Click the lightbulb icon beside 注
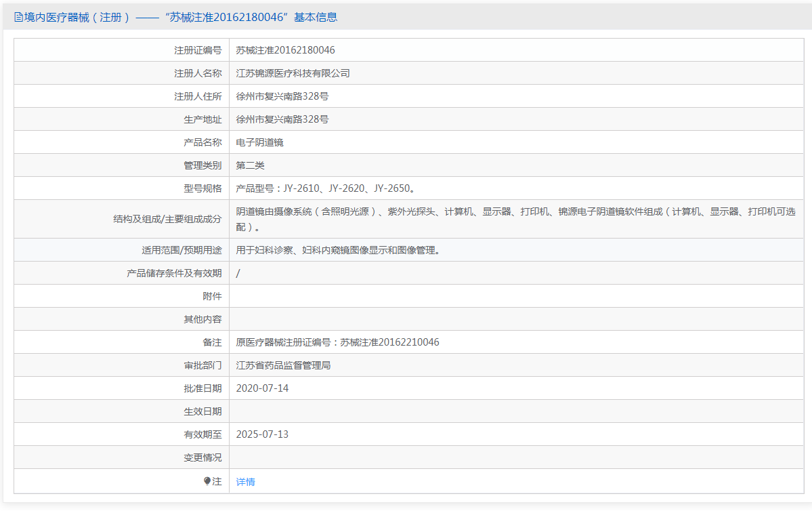812x511 pixels. point(207,481)
